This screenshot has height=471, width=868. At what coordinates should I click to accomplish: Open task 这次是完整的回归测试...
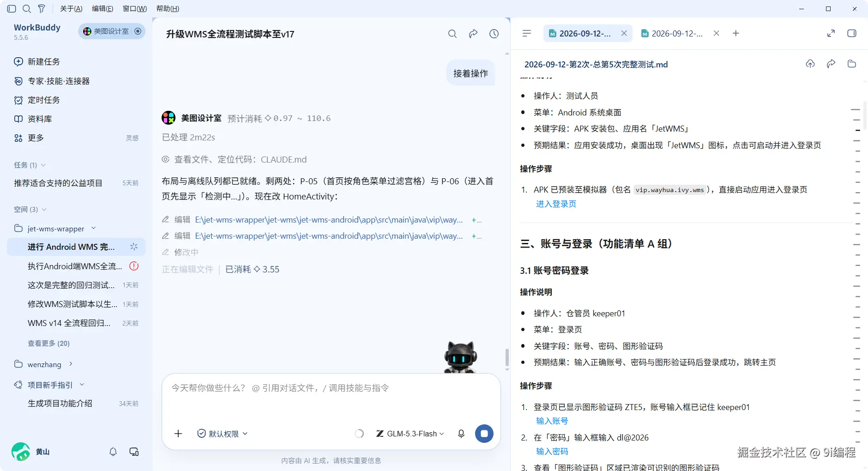76,285
